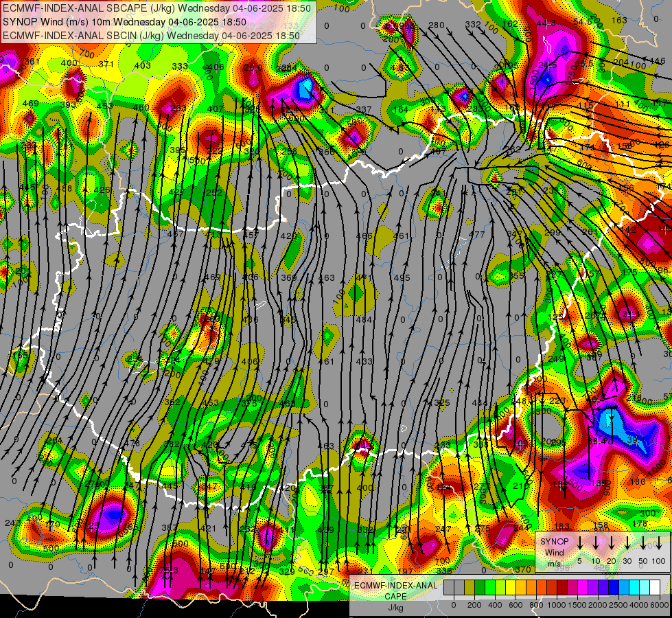Click the map value '337'

pyautogui.click(x=363, y=109)
